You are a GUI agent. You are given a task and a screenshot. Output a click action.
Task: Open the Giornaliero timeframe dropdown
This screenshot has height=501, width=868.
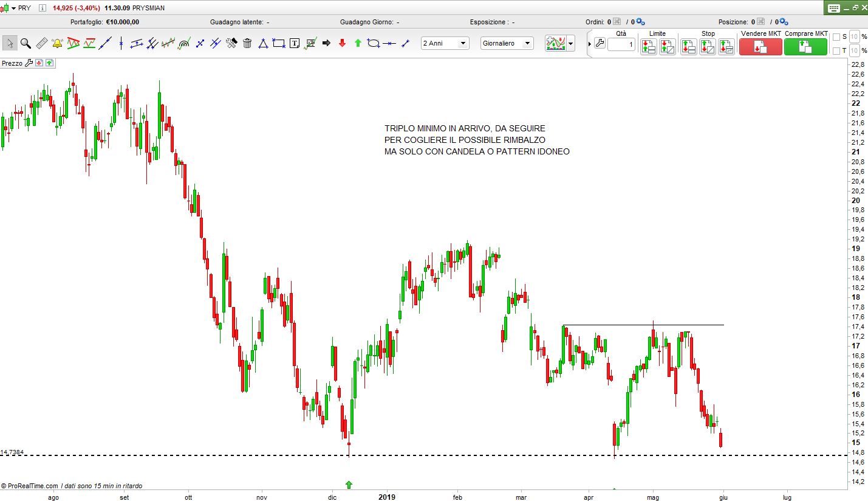507,43
